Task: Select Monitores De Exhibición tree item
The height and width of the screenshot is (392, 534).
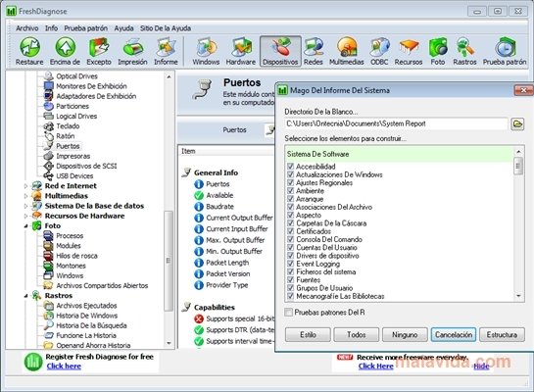Action: click(x=91, y=86)
